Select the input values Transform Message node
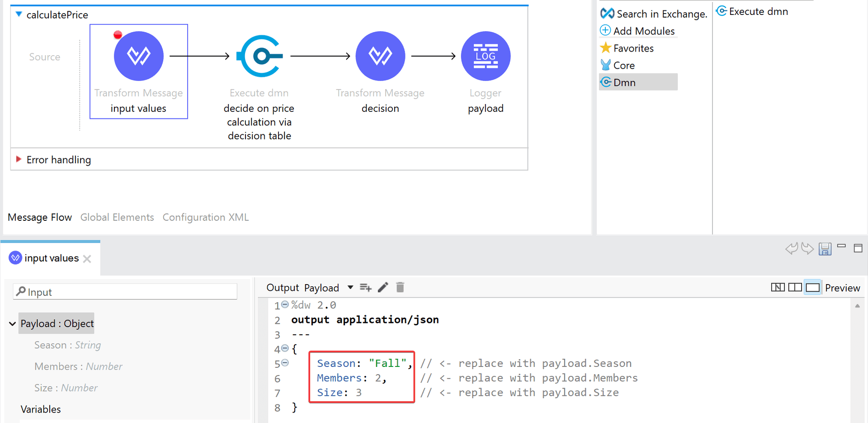 138,56
